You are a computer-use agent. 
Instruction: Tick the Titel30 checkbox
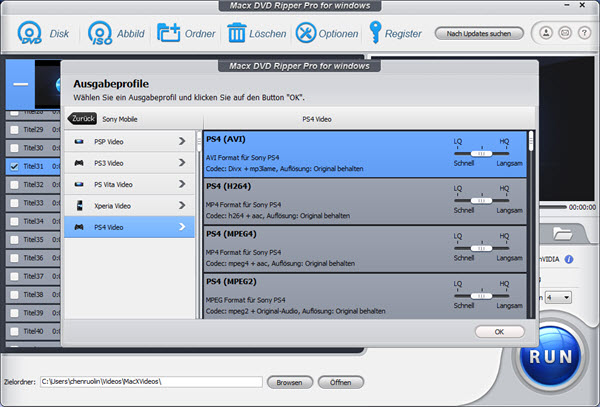[x=14, y=148]
